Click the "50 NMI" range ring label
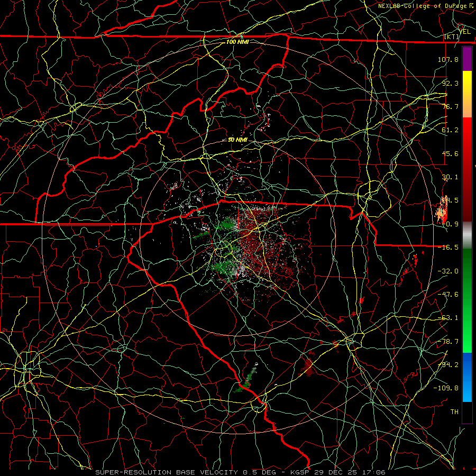This screenshot has width=476, height=476. click(x=237, y=140)
